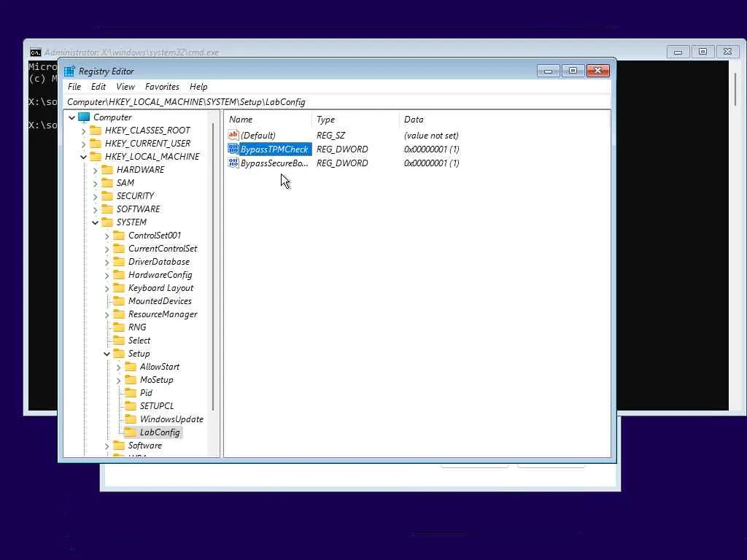Click the SYSTEM folder icon

pos(108,222)
